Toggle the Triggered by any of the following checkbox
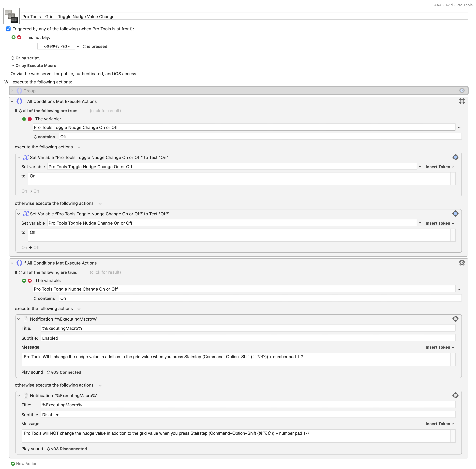Screen dimensions: 476x469 (8, 29)
